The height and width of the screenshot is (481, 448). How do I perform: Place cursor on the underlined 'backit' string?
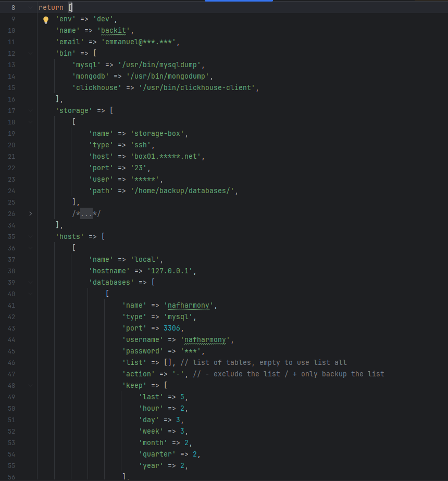[113, 30]
